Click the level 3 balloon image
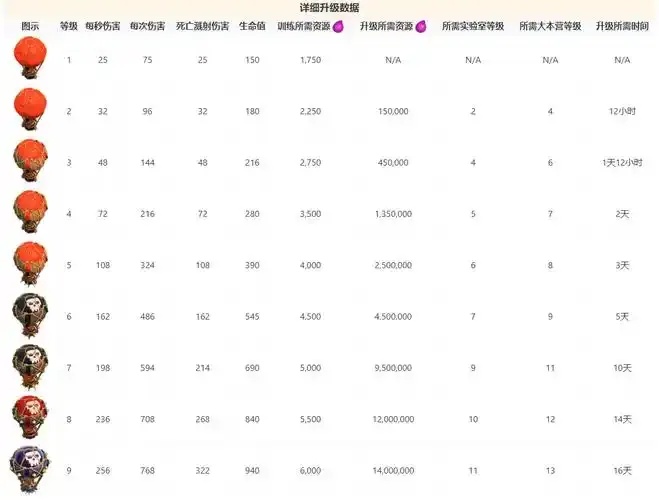This screenshot has width=659, height=500. coord(30,161)
